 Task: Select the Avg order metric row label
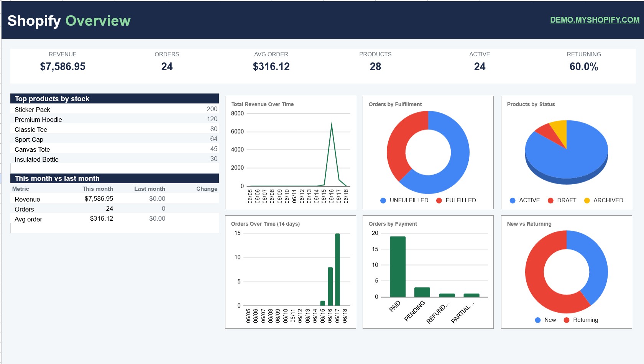coord(28,219)
